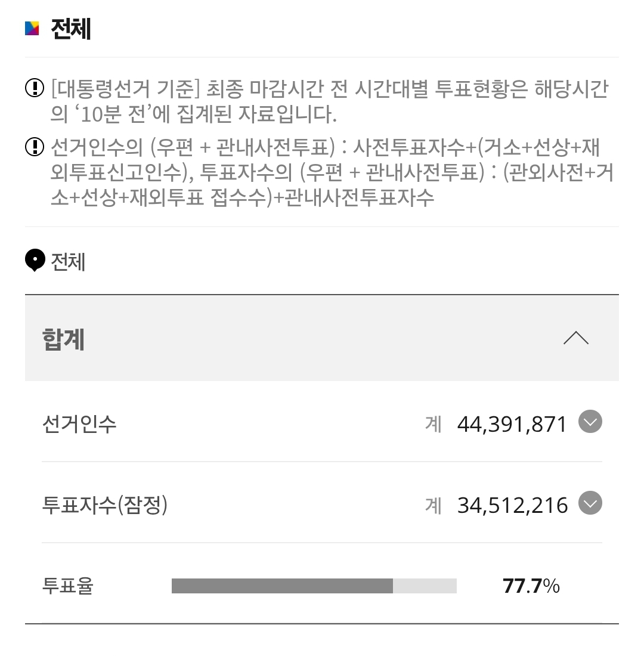Click the 77.7% turnout value
Screen dimensions: 644x656
[x=531, y=586]
